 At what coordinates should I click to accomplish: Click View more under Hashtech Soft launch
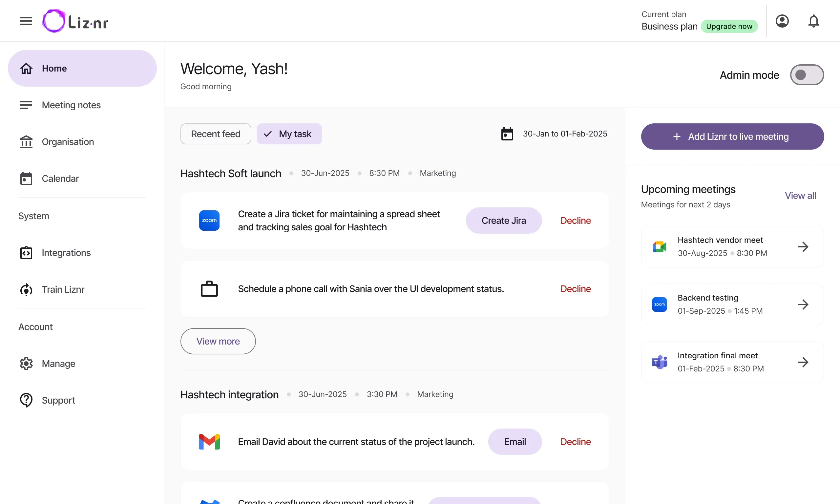(218, 341)
